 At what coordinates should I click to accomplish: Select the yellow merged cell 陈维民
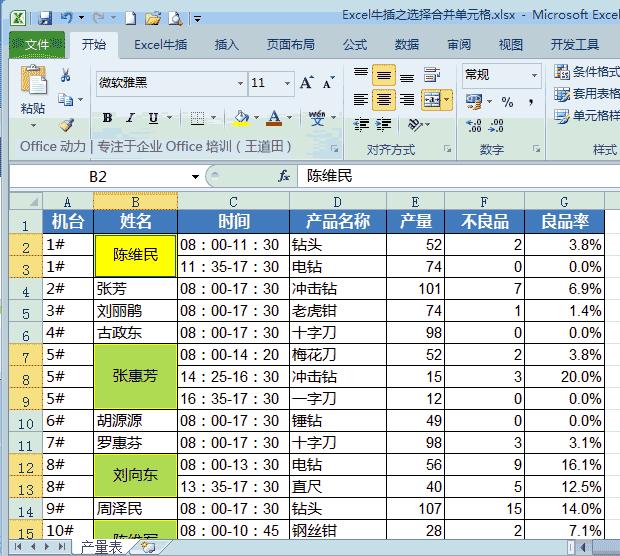coord(135,255)
